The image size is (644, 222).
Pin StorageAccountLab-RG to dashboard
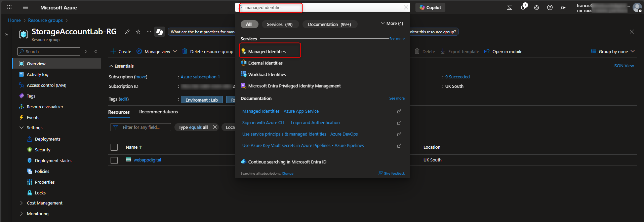click(x=127, y=32)
